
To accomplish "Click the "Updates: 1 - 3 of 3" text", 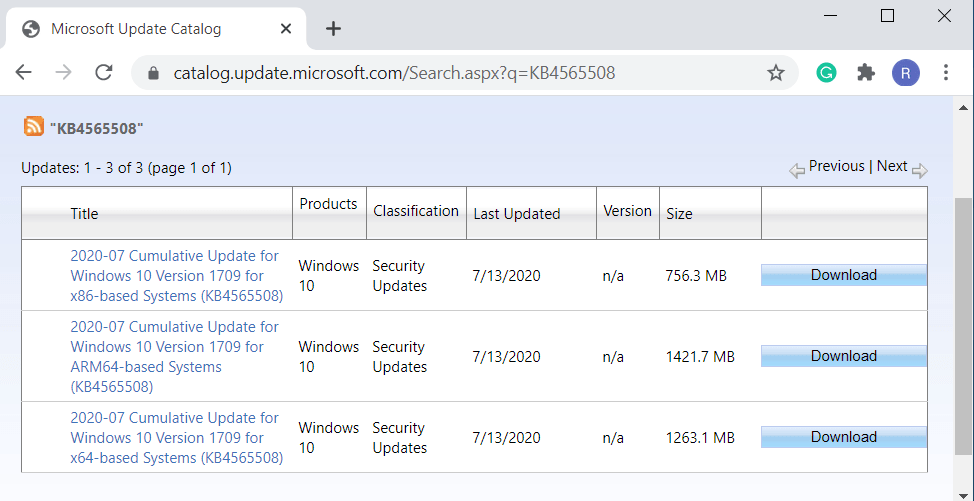I will coord(82,168).
